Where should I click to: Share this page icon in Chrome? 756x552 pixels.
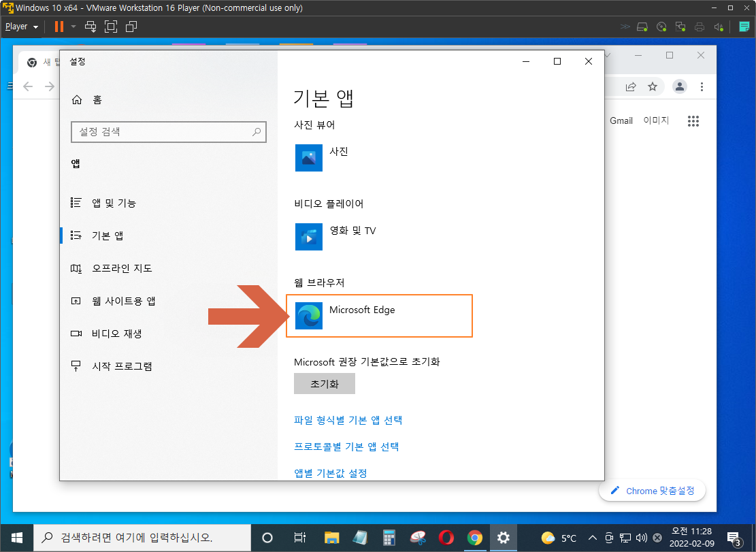[631, 86]
